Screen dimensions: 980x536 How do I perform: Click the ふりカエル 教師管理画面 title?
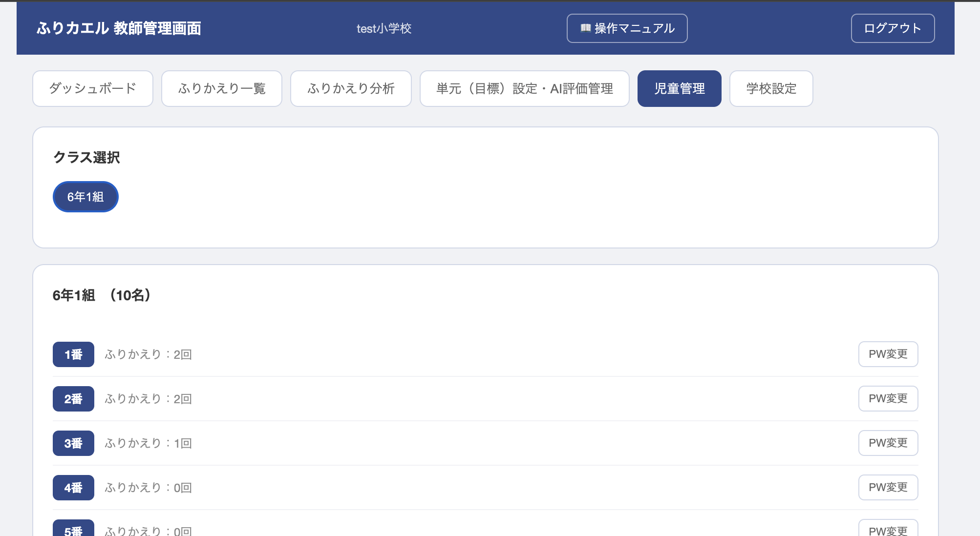pos(119,28)
